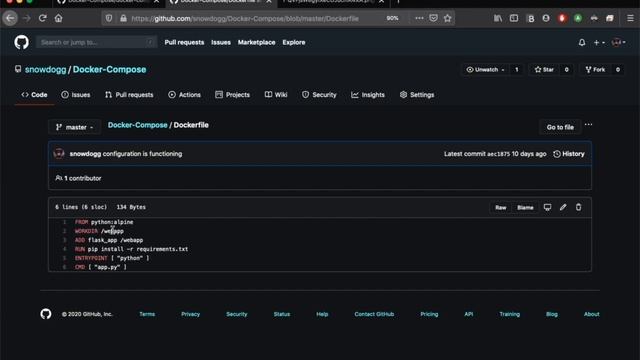Open latest commit hash aec1875

click(498, 154)
